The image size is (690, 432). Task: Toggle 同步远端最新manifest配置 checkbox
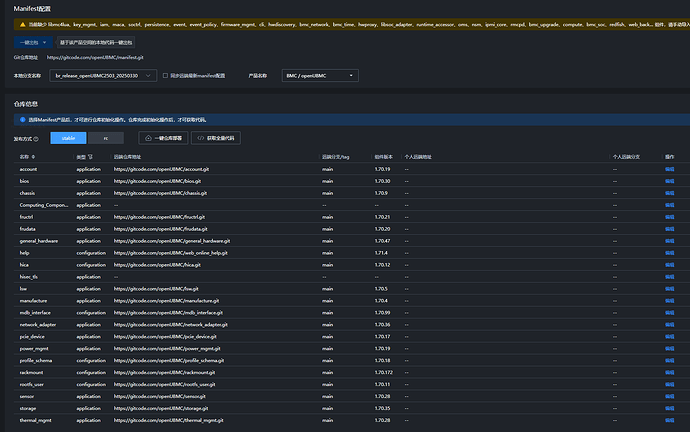pos(166,75)
